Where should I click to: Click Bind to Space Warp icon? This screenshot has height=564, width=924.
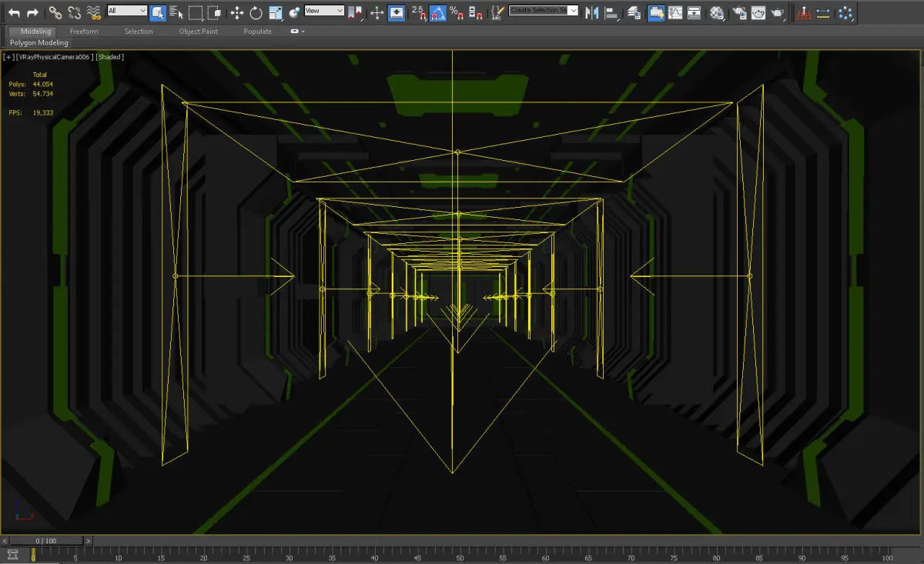(94, 12)
